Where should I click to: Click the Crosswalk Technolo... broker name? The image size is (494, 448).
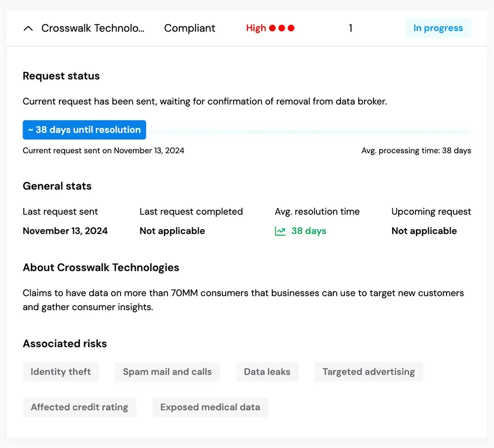click(x=93, y=28)
